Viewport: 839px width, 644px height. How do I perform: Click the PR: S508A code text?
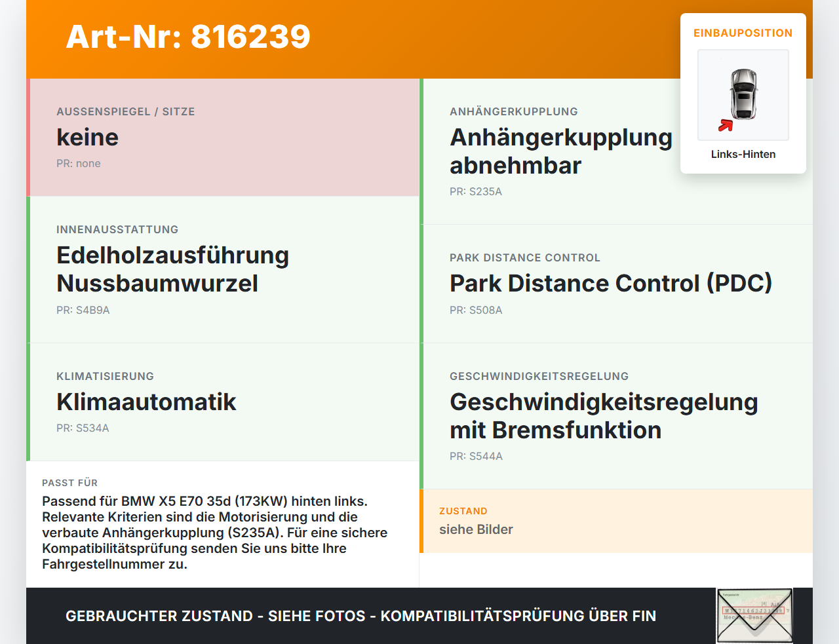point(476,310)
